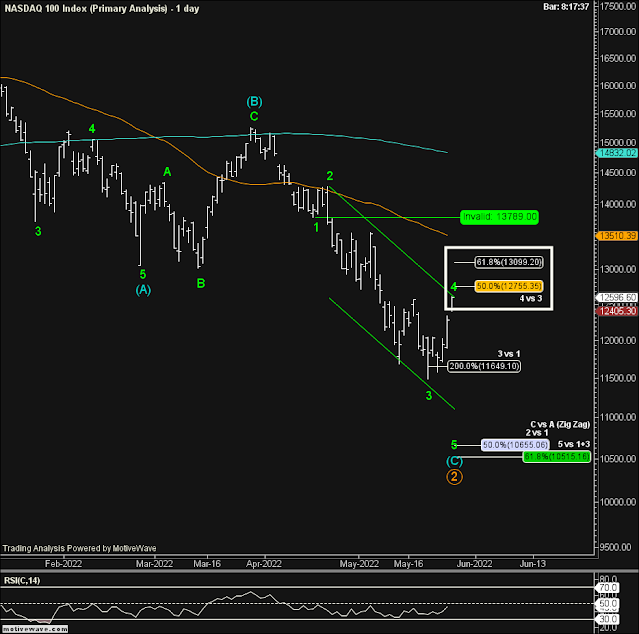Select the cyan (C) wave label
The height and width of the screenshot is (634, 639).
tap(454, 461)
